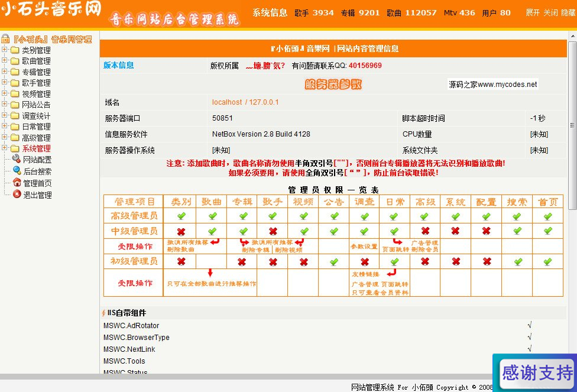Expand the 调查统计 tree node

(x=4, y=115)
